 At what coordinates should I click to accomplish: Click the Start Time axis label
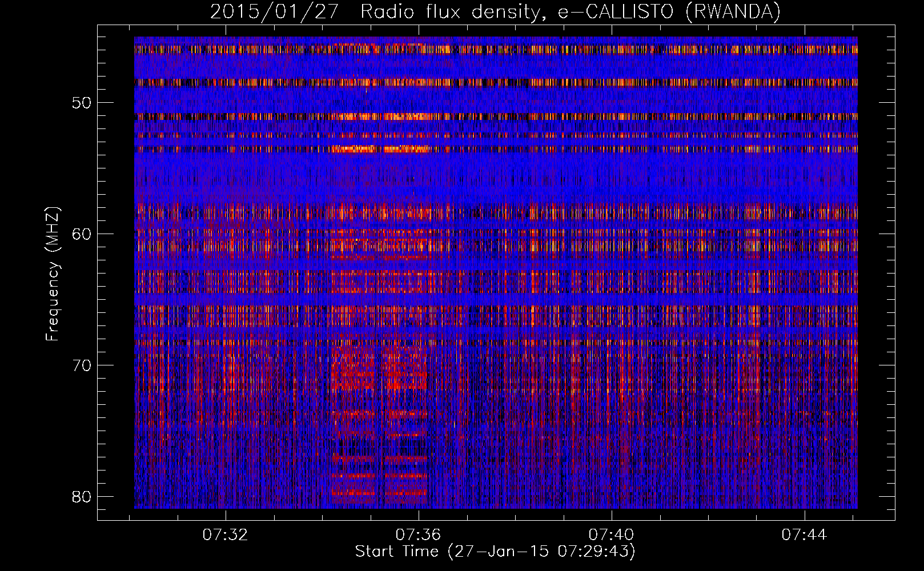[495, 552]
